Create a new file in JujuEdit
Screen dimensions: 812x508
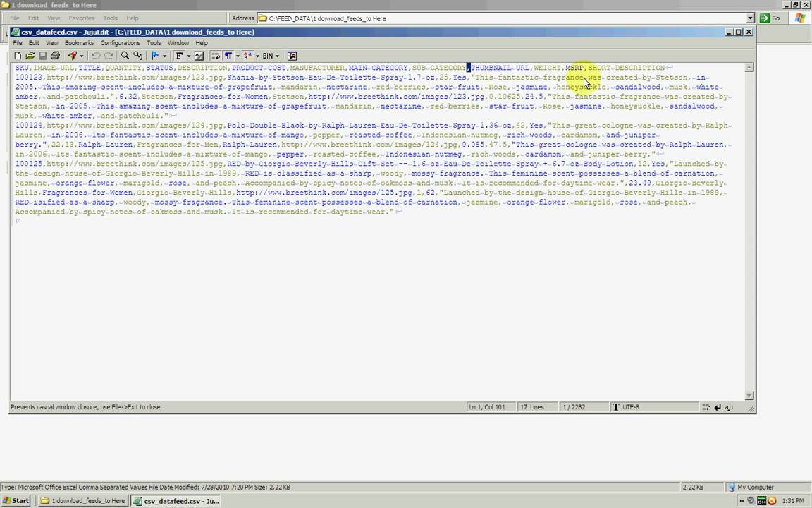coord(18,56)
